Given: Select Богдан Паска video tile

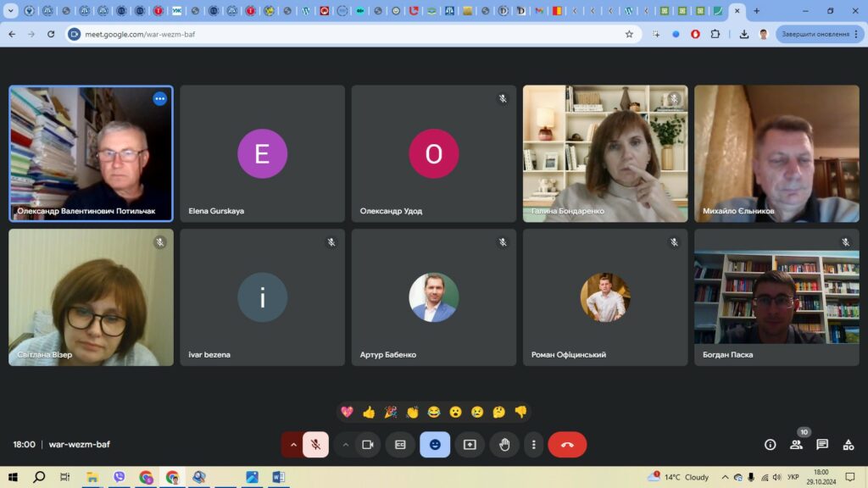Looking at the screenshot, I should [776, 297].
